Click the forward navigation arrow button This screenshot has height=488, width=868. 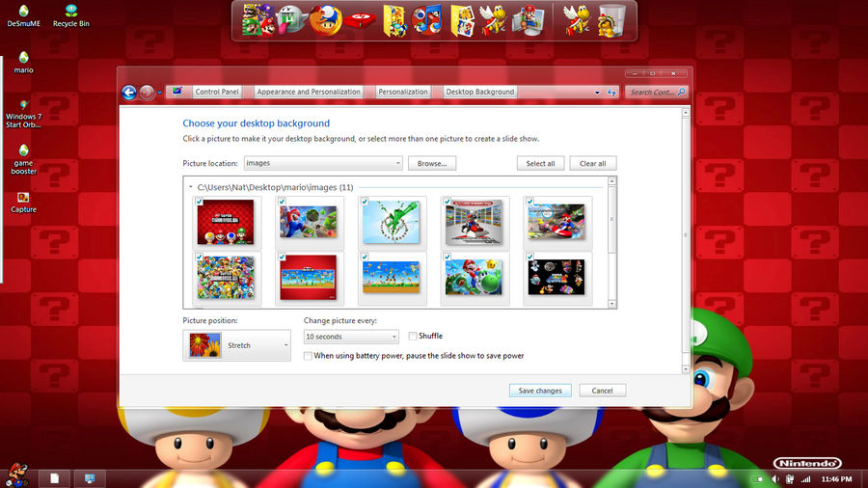click(x=147, y=93)
